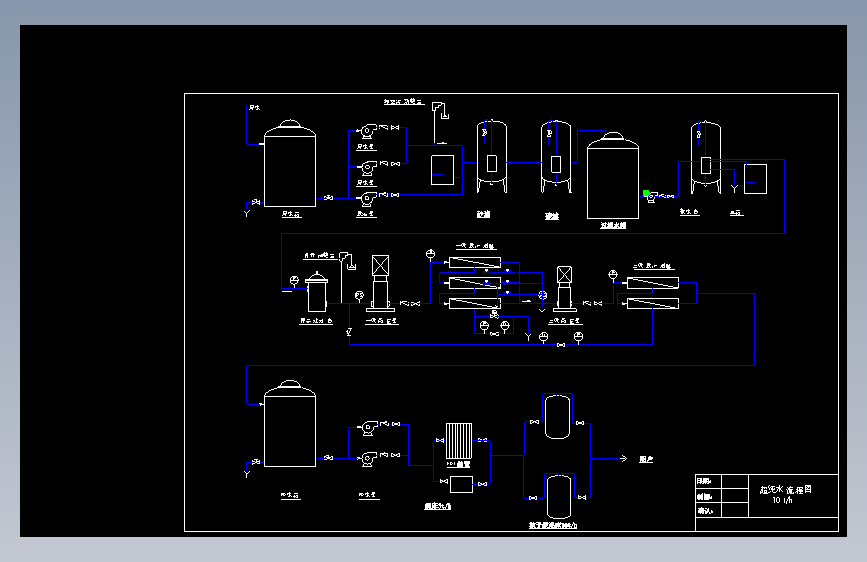Select the top membrane of the first RO stage
Viewport: 867px width, 562px height.
[x=475, y=263]
